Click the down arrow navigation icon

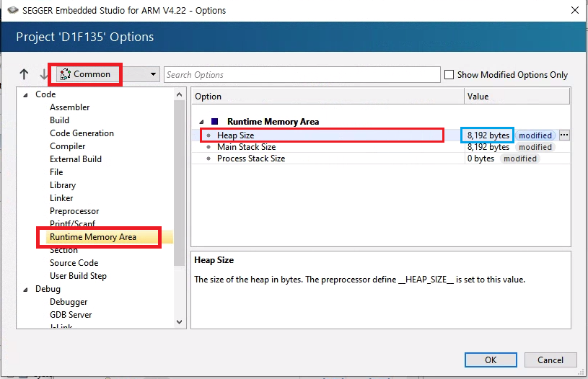pyautogui.click(x=44, y=74)
